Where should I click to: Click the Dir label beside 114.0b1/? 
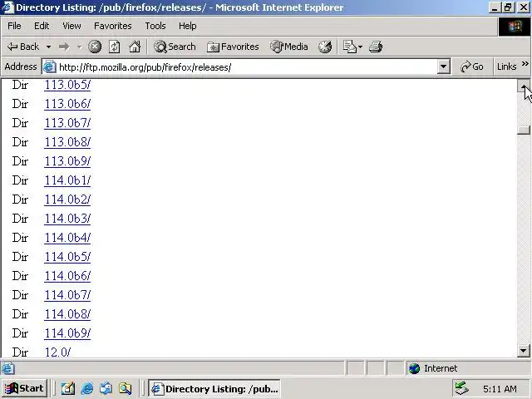(x=20, y=180)
